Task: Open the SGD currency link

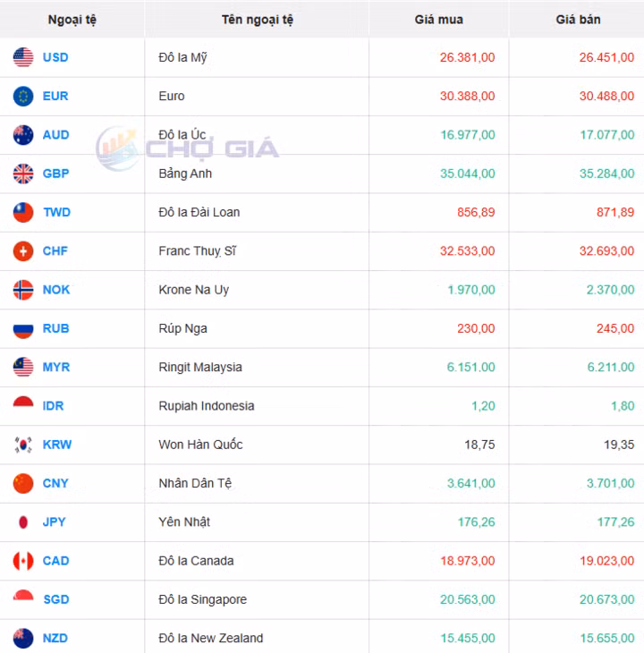Action: click(x=55, y=599)
